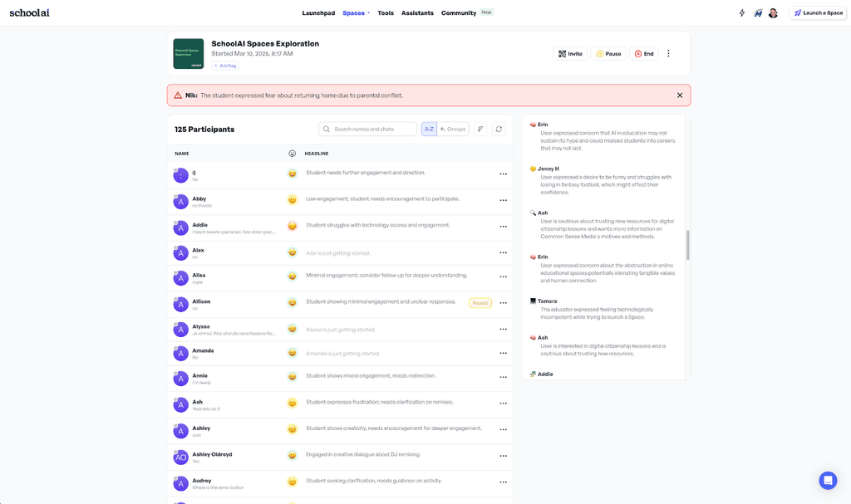Select Tools in the top menu
Image resolution: width=851 pixels, height=504 pixels.
[385, 12]
